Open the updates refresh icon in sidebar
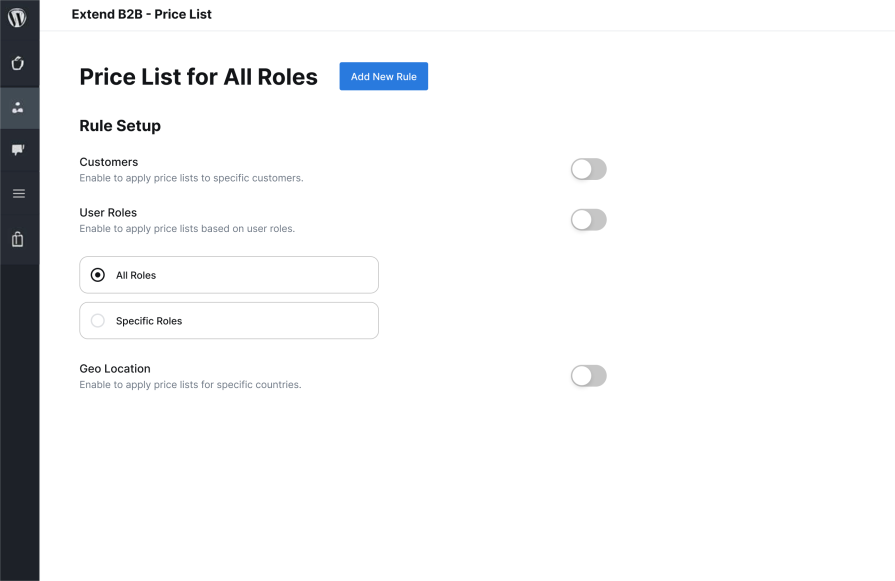Screen dimensions: 895x581 18,63
